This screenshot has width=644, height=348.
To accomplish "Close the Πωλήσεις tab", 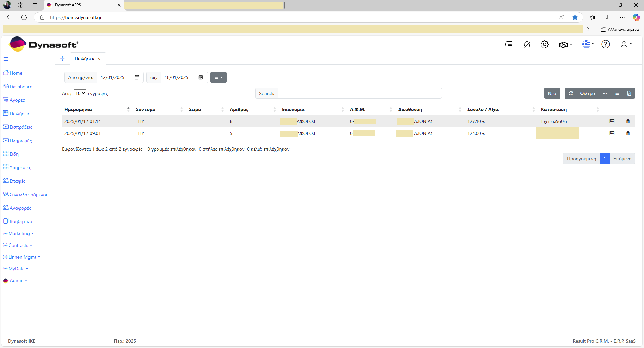I will pos(99,59).
